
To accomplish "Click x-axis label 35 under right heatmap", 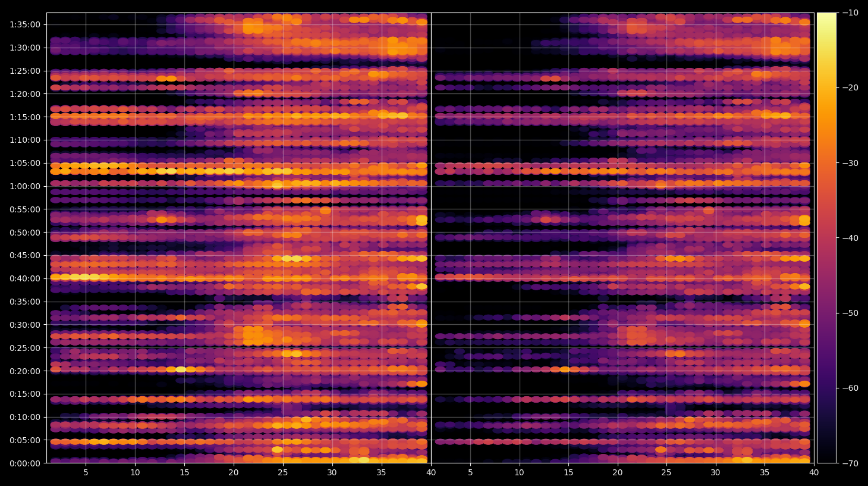I will [x=765, y=472].
